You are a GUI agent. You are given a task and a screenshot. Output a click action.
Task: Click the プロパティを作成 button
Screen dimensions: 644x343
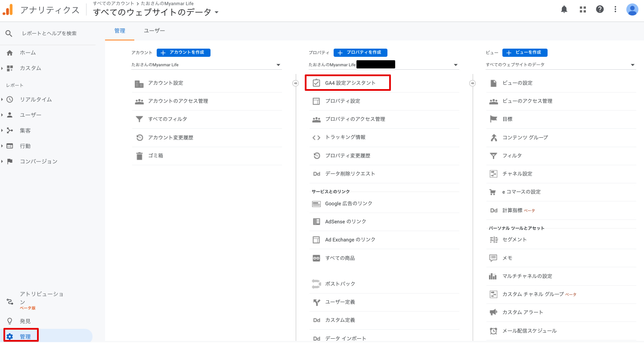tap(360, 53)
